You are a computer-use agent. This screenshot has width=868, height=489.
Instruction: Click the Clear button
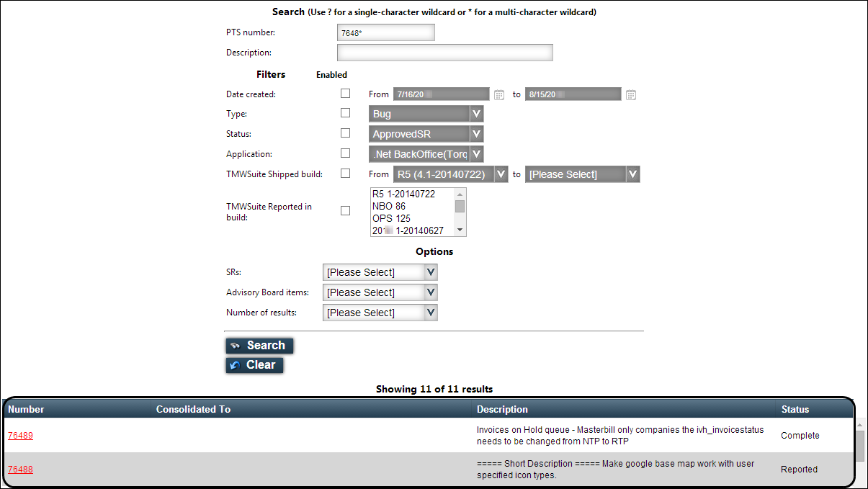254,365
